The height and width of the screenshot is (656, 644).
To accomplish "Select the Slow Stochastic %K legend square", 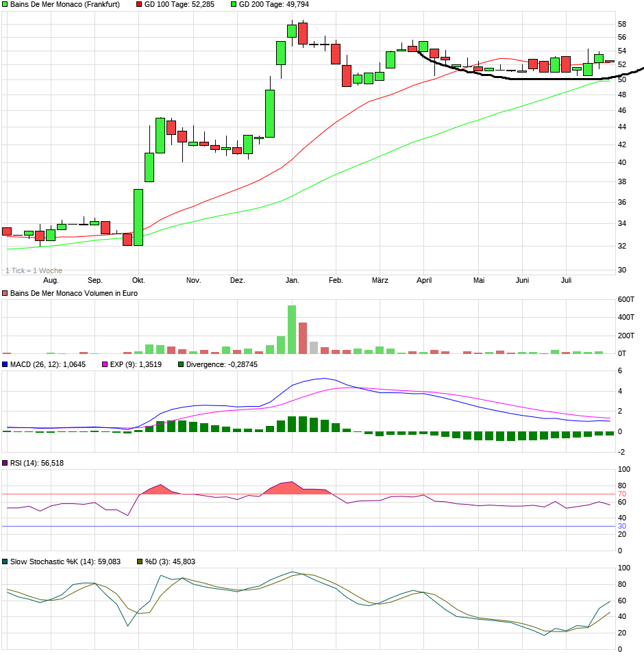I will tap(5, 562).
